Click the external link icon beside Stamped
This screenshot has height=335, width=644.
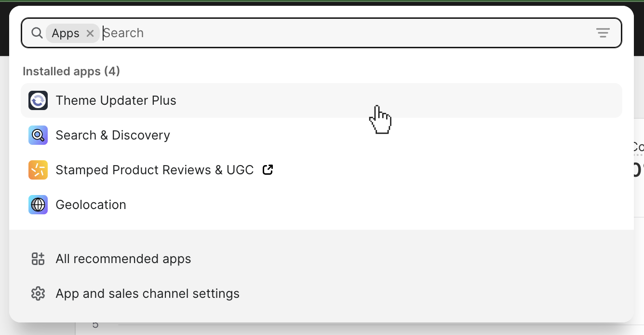coord(268,170)
